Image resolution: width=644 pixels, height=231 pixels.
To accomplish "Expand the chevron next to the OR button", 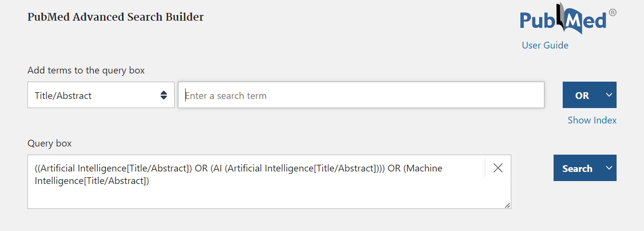I will [609, 95].
